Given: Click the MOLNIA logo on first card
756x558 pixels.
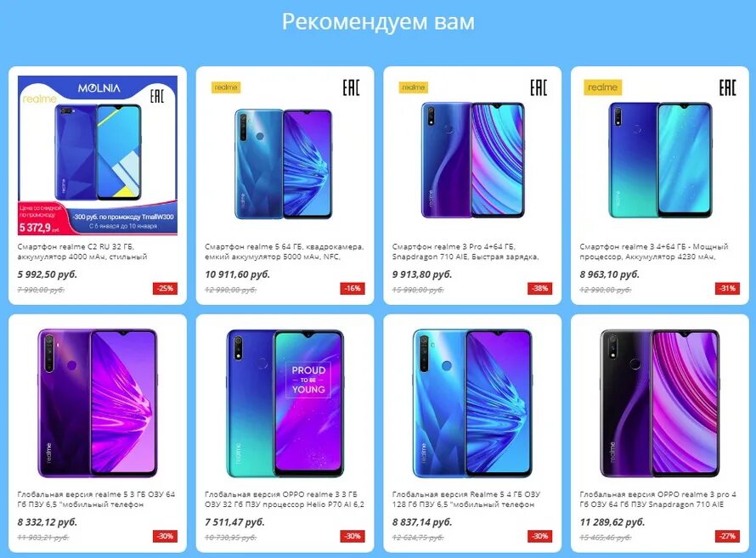Looking at the screenshot, I should 99,88.
